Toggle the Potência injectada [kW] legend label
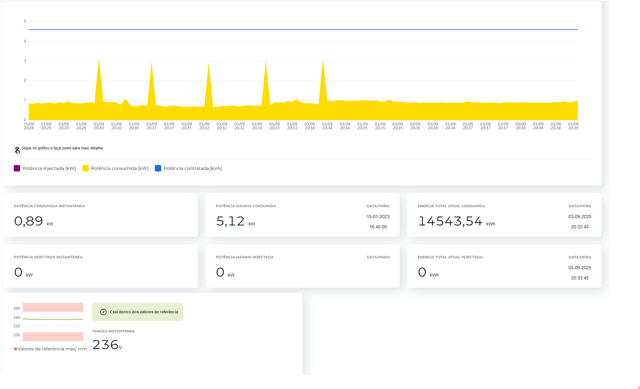Viewport: 640px width, 389px height. tap(49, 168)
